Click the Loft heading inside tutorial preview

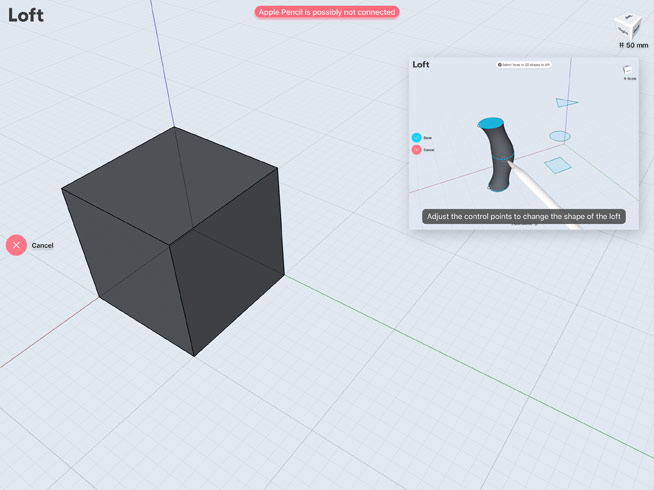pyautogui.click(x=421, y=65)
